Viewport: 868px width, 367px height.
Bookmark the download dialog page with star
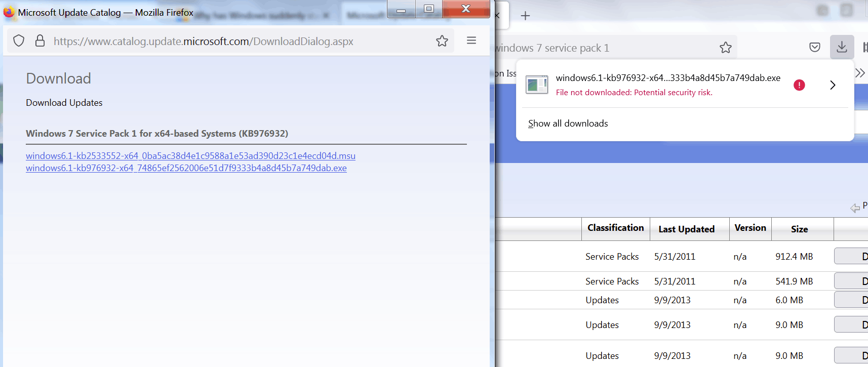point(442,41)
